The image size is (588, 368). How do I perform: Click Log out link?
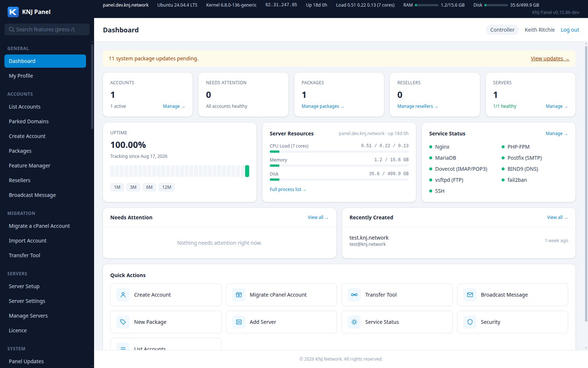pos(570,30)
